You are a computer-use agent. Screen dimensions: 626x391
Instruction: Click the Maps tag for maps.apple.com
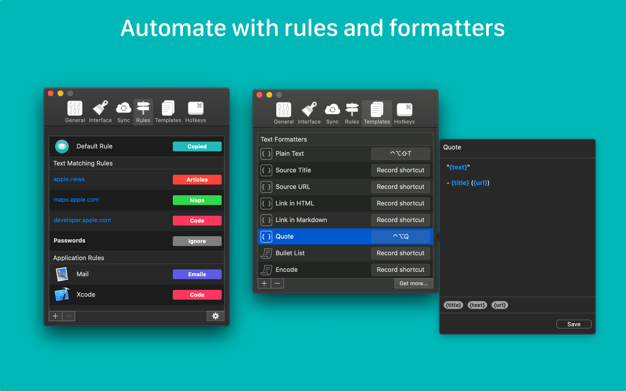197,200
